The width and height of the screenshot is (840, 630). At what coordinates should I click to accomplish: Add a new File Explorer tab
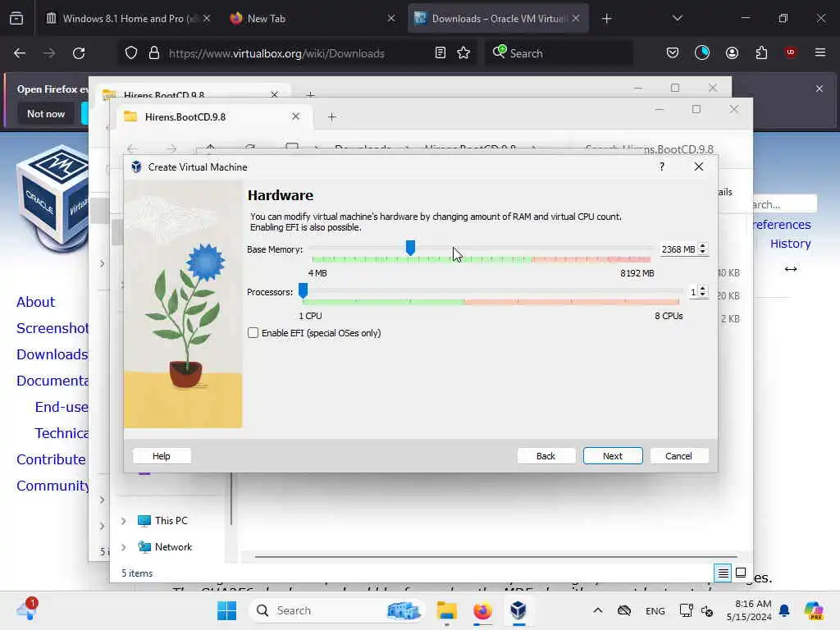click(x=331, y=116)
